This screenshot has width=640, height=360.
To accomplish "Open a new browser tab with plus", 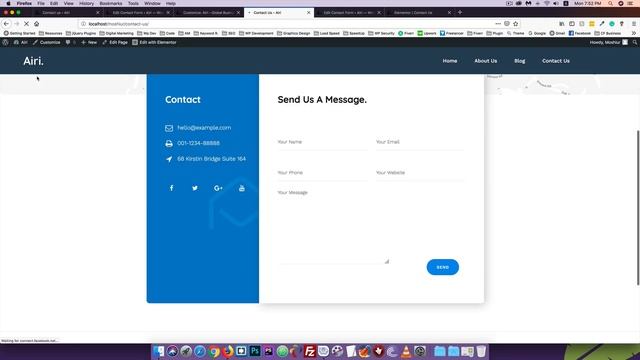I will [460, 13].
